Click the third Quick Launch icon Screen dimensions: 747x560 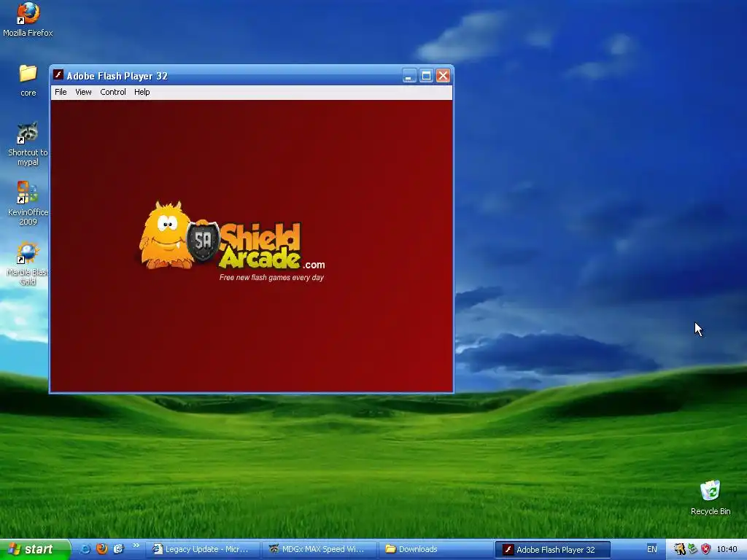click(119, 549)
